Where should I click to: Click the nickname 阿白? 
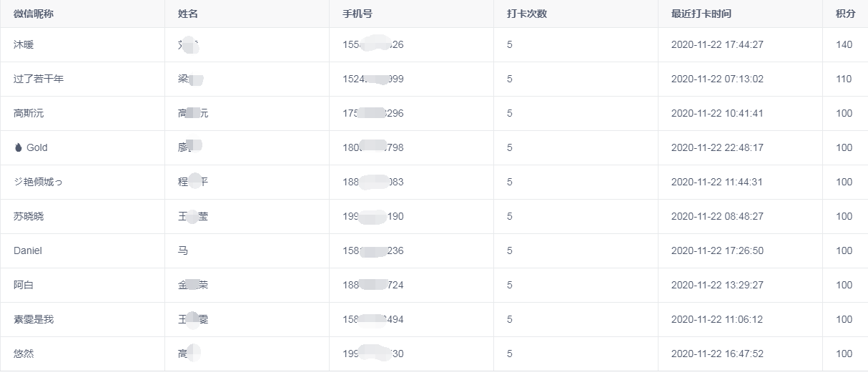pyautogui.click(x=24, y=285)
